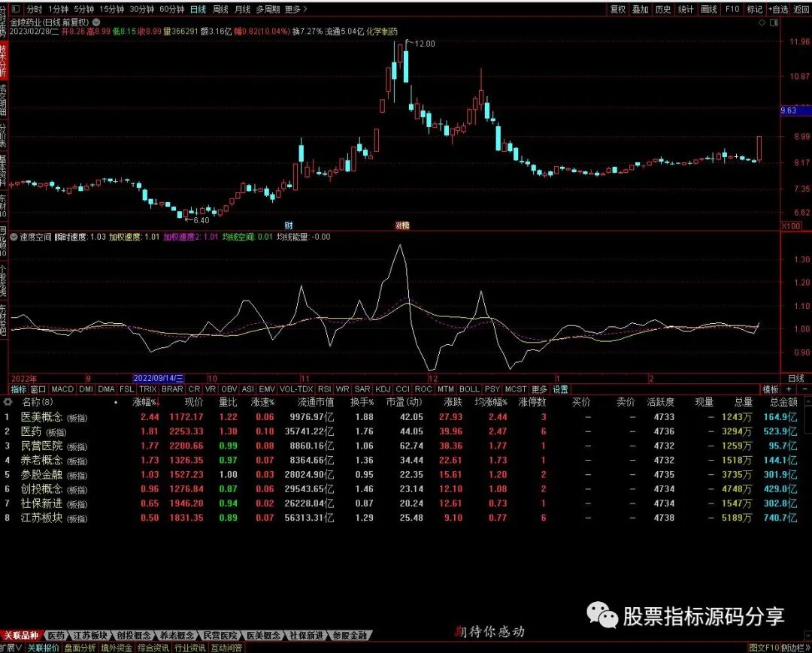Select the 医美概念 row
Image resolution: width=812 pixels, height=653 pixels.
[x=406, y=417]
